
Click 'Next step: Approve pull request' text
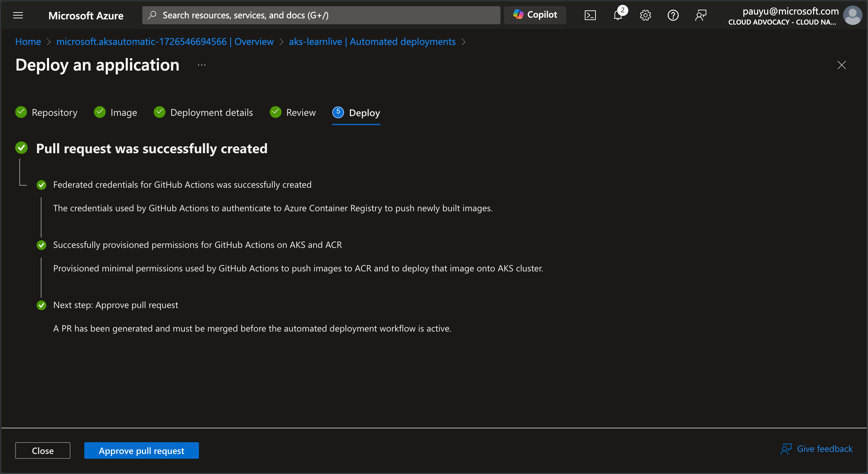pos(116,305)
